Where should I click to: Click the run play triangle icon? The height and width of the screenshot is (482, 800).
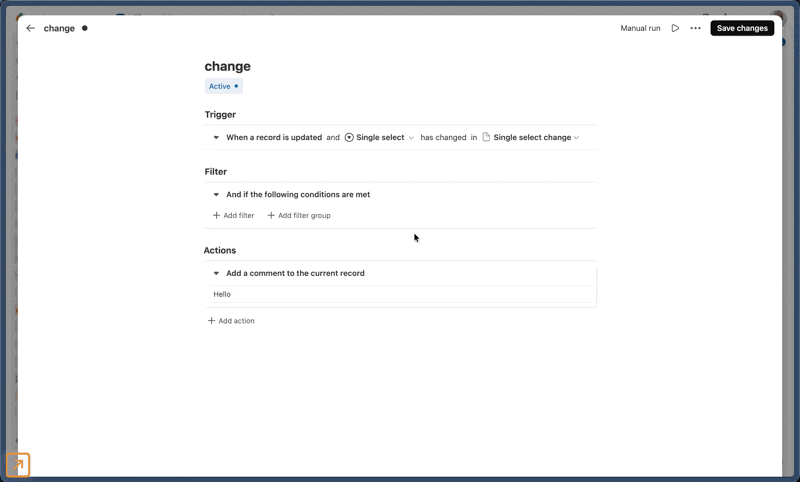[x=675, y=28]
